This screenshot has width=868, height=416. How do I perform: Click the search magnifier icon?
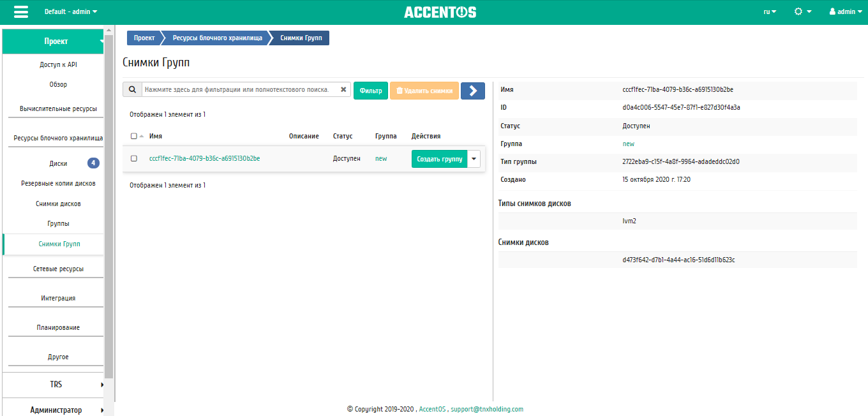[132, 90]
